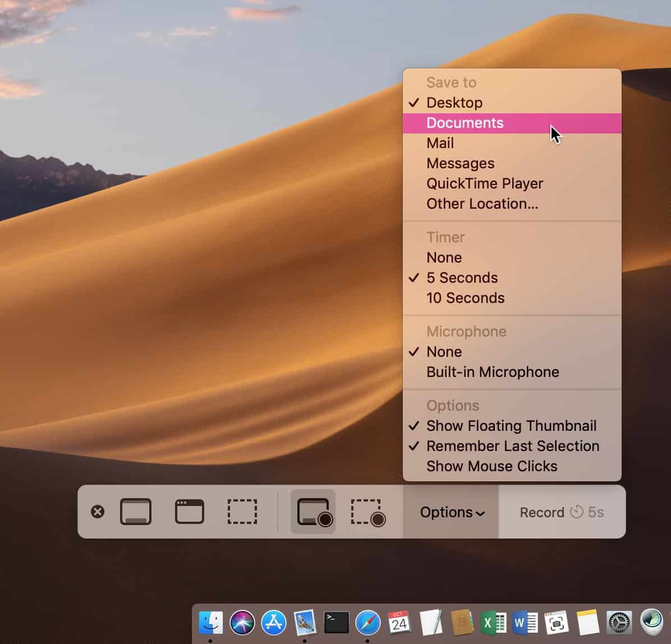
Task: Set save location to Messages
Action: coord(512,163)
